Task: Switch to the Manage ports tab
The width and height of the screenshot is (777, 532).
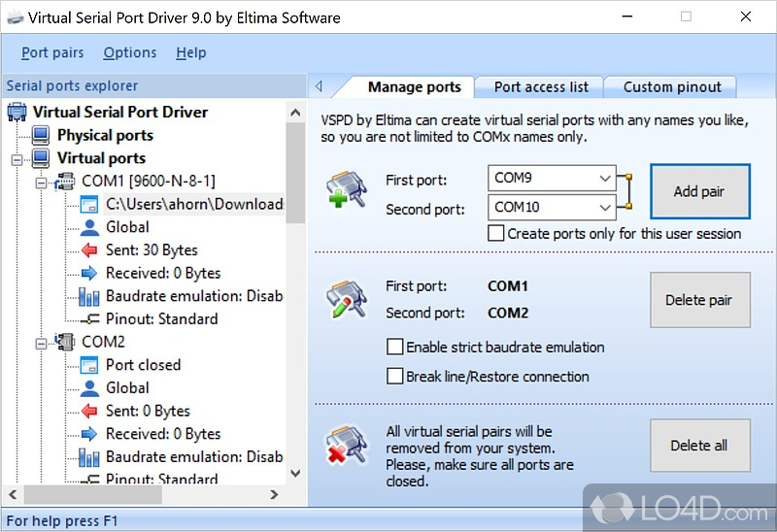Action: [415, 87]
